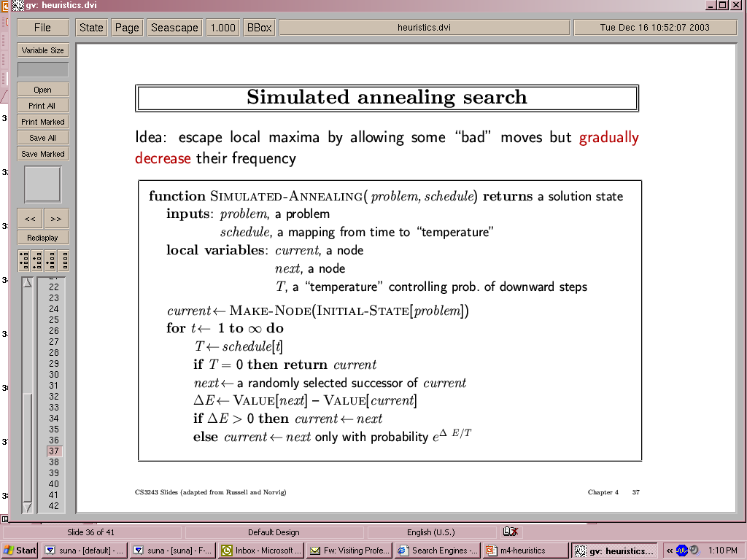Open the Variable Size dropdown

pos(43,50)
